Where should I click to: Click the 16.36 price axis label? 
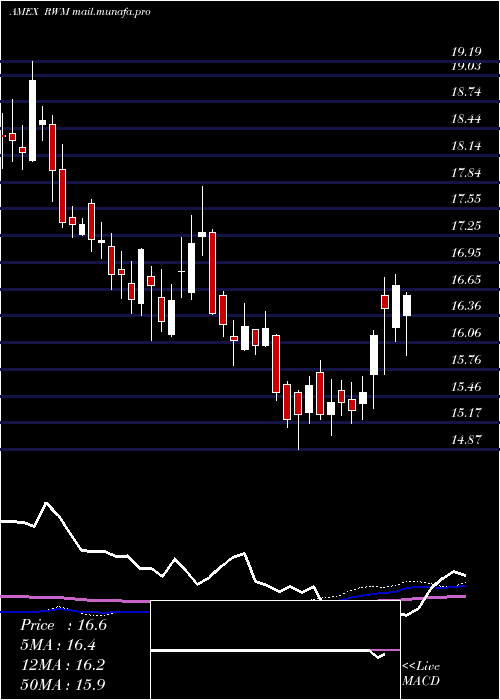click(466, 306)
